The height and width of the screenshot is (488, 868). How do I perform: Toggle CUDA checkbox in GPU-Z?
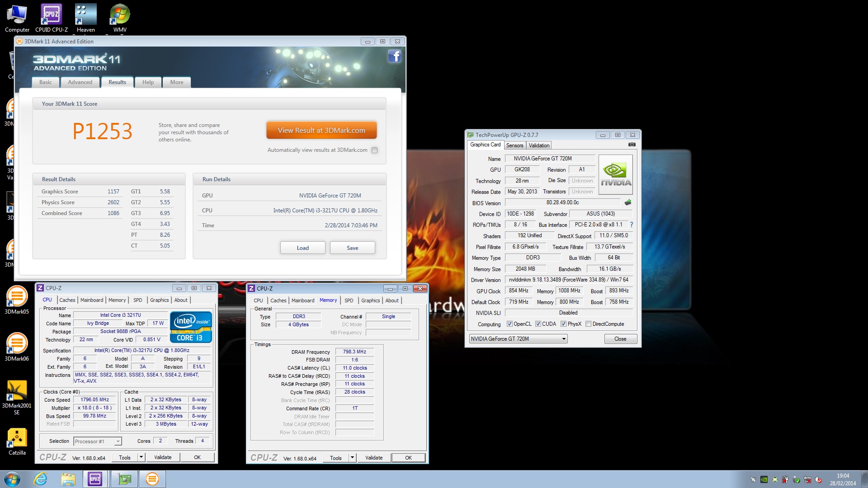[x=538, y=324]
